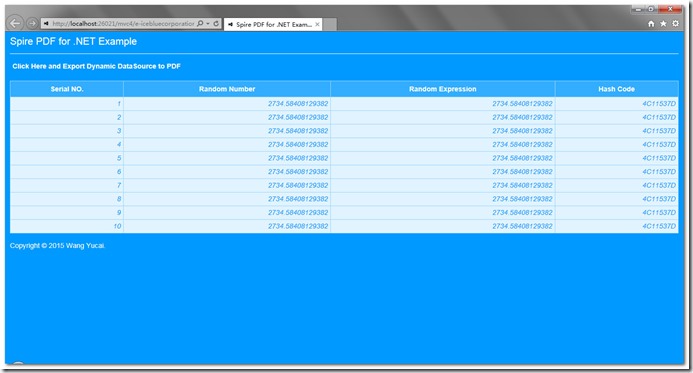Select serial number 5 cell
The width and height of the screenshot is (693, 373).
click(x=67, y=158)
